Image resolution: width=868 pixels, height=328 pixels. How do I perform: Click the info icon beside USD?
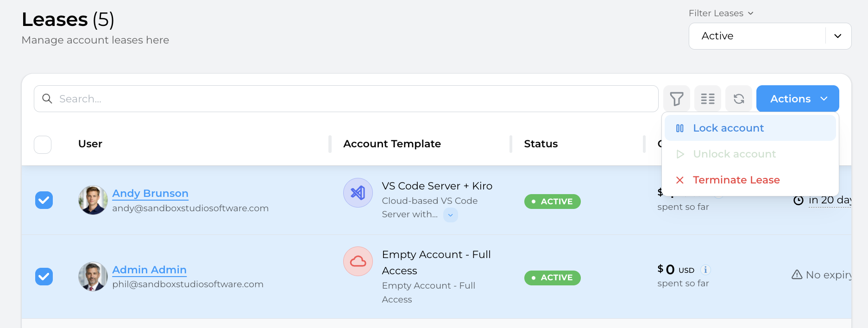(x=705, y=270)
